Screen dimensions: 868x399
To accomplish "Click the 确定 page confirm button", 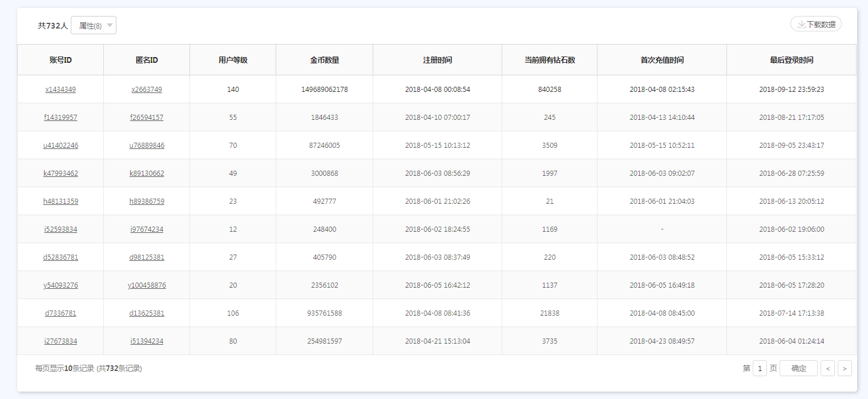I will pyautogui.click(x=798, y=369).
